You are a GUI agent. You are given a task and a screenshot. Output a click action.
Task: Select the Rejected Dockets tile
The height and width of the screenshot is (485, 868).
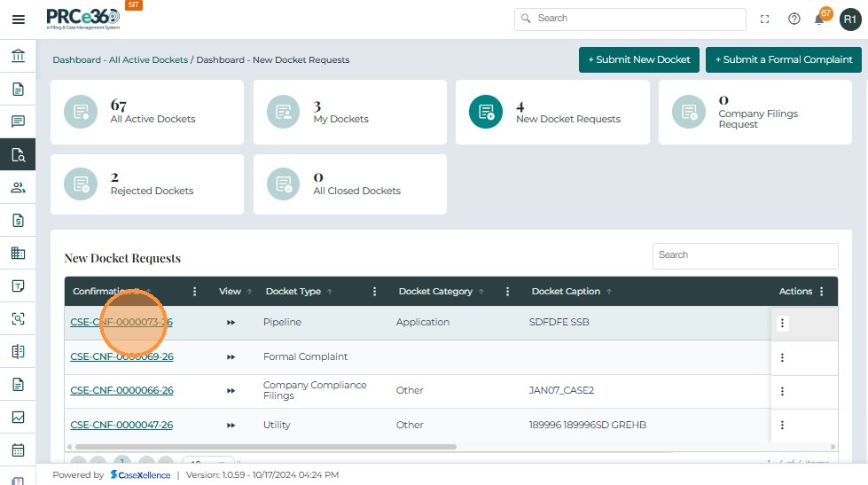[x=146, y=184]
